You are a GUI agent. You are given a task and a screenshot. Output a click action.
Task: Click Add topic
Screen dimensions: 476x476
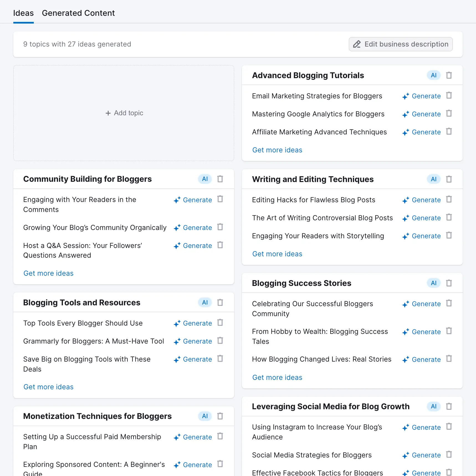point(124,113)
